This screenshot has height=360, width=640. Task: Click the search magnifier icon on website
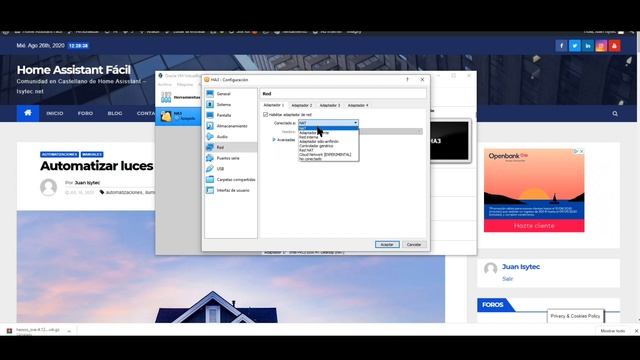point(615,113)
